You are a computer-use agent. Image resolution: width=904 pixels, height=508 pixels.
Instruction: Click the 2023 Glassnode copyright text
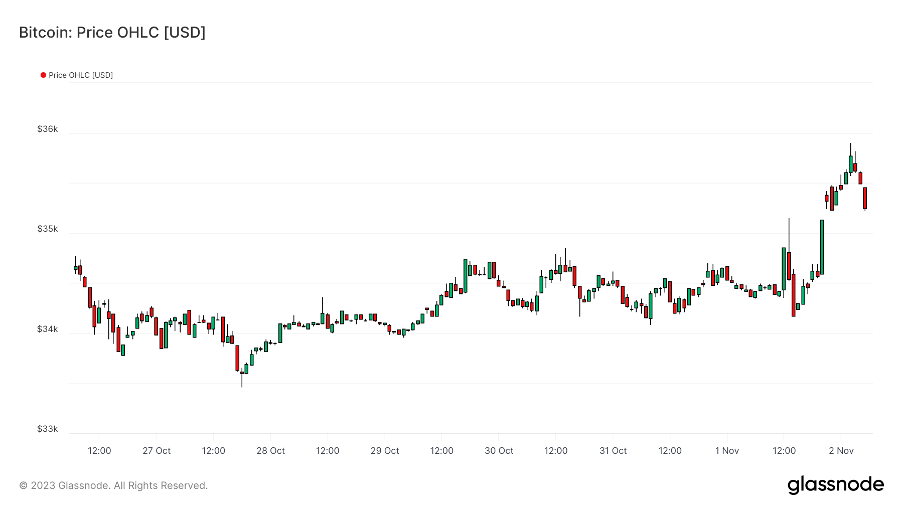113,486
